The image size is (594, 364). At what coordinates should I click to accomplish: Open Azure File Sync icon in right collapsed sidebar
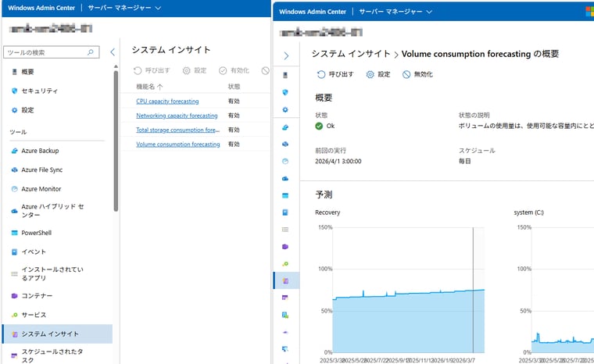(x=285, y=144)
